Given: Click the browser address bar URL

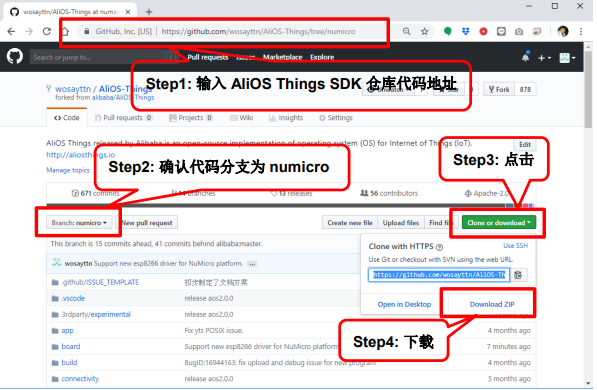Looking at the screenshot, I should pyautogui.click(x=258, y=31).
